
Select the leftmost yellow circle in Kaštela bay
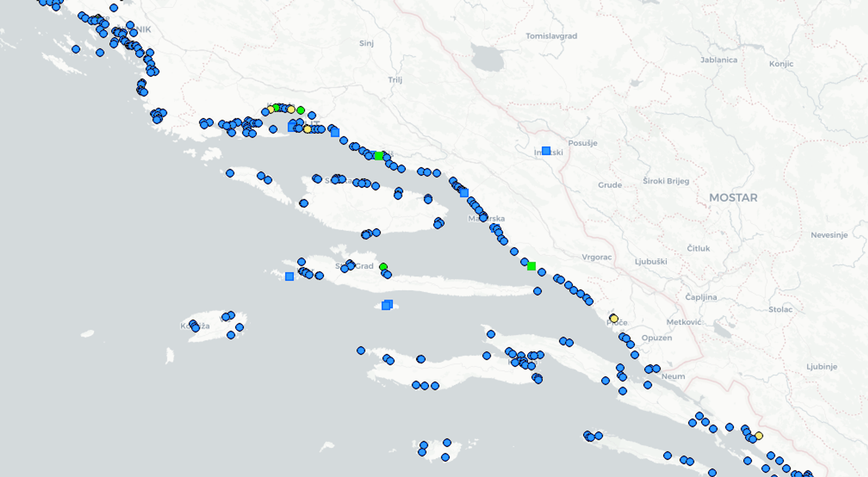271,110
